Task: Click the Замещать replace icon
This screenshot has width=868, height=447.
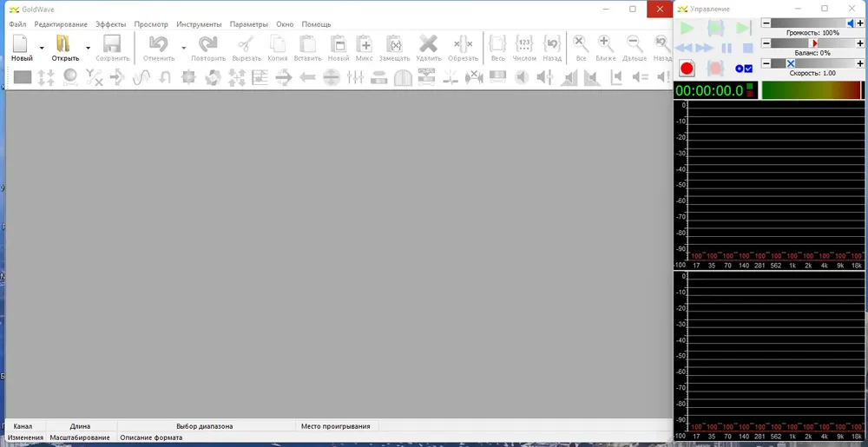Action: coord(394,44)
